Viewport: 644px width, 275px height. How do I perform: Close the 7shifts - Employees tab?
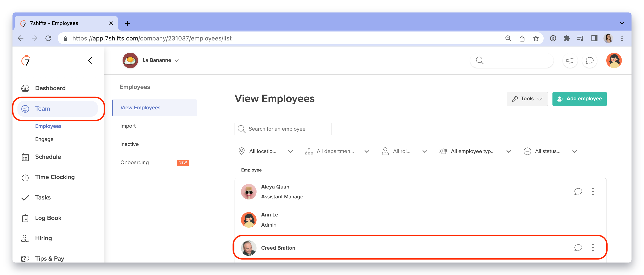tap(111, 23)
